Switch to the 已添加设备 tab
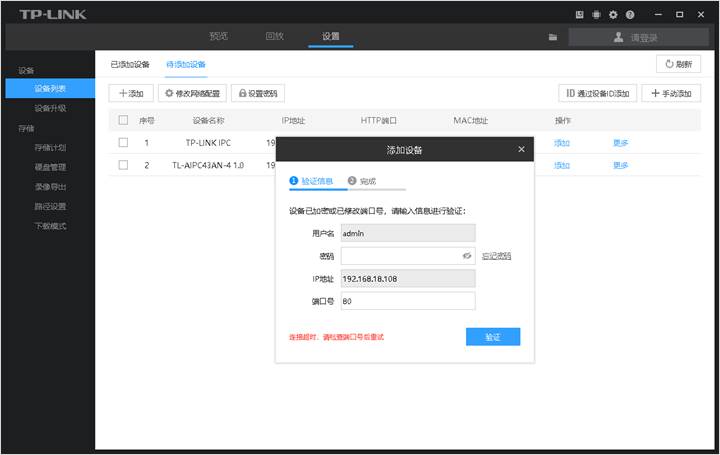Image resolution: width=720 pixels, height=455 pixels. tap(130, 64)
